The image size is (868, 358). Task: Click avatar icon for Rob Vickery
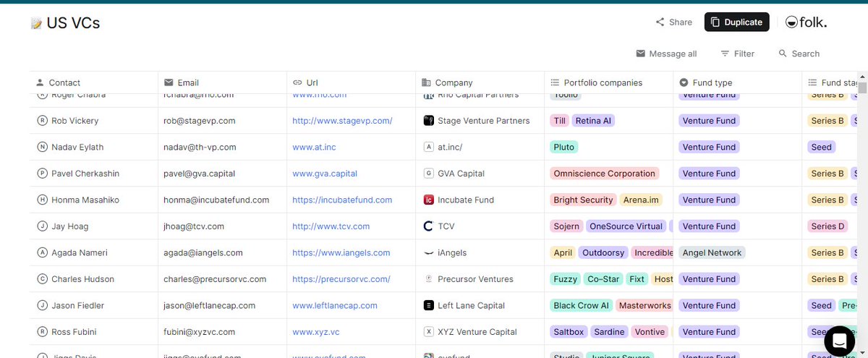pos(41,121)
